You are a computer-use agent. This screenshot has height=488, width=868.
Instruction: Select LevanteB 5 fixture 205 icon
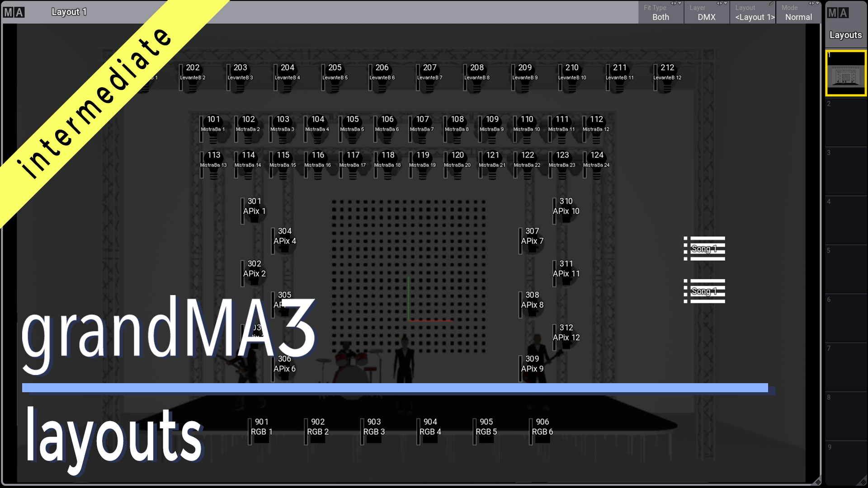point(335,77)
